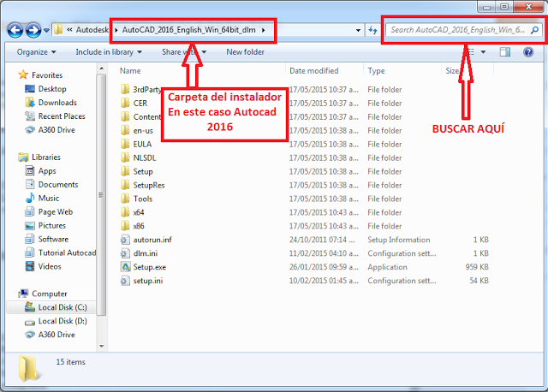This screenshot has height=392, width=548.
Task: Select Libraries in navigation pane
Action: click(45, 157)
